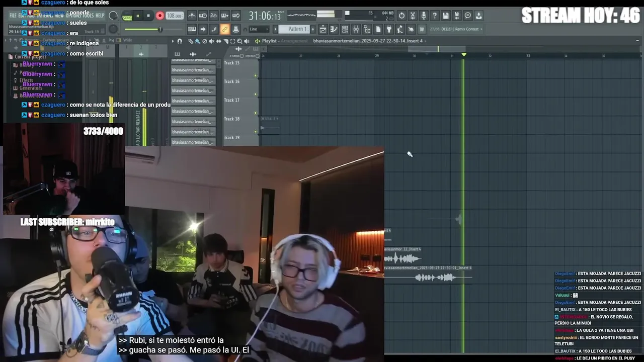This screenshot has height=362, width=644.
Task: Open the TOOLS menu
Action: [x=88, y=16]
